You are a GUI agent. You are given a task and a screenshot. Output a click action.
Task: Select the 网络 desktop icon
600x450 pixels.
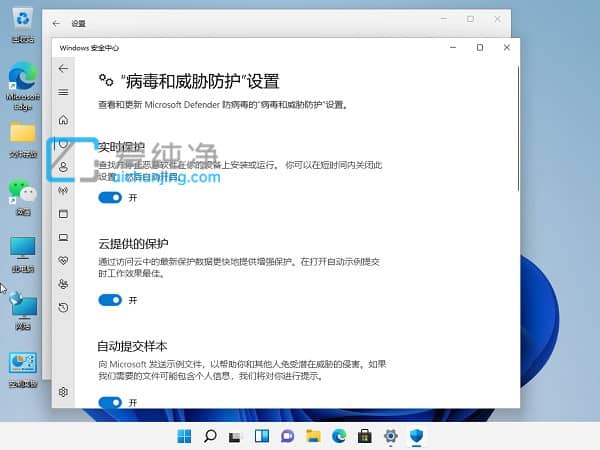coord(23,311)
